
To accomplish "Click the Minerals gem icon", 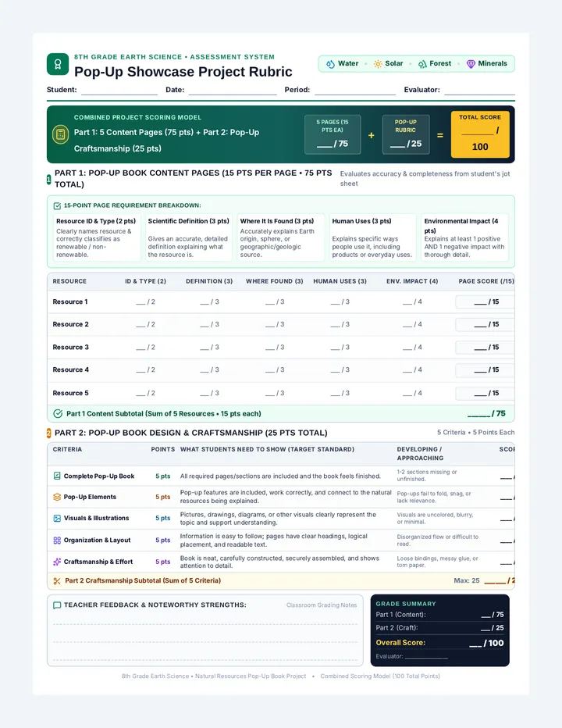I will click(471, 64).
